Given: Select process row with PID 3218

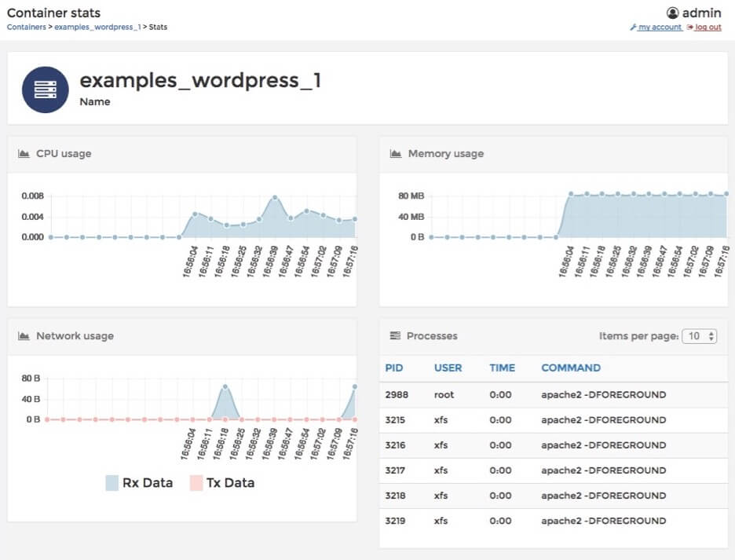Looking at the screenshot, I should [553, 496].
